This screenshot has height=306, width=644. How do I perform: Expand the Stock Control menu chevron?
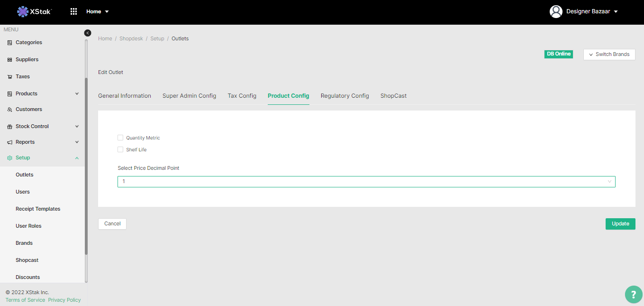click(77, 127)
